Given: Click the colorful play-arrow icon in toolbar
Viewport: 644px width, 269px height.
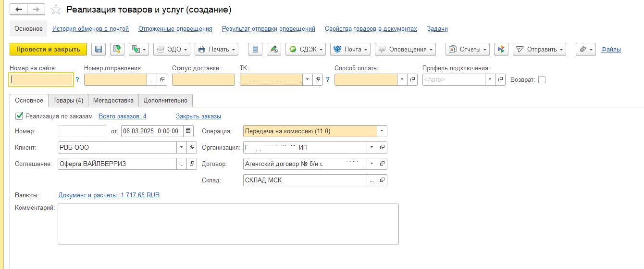Looking at the screenshot, I should 501,49.
